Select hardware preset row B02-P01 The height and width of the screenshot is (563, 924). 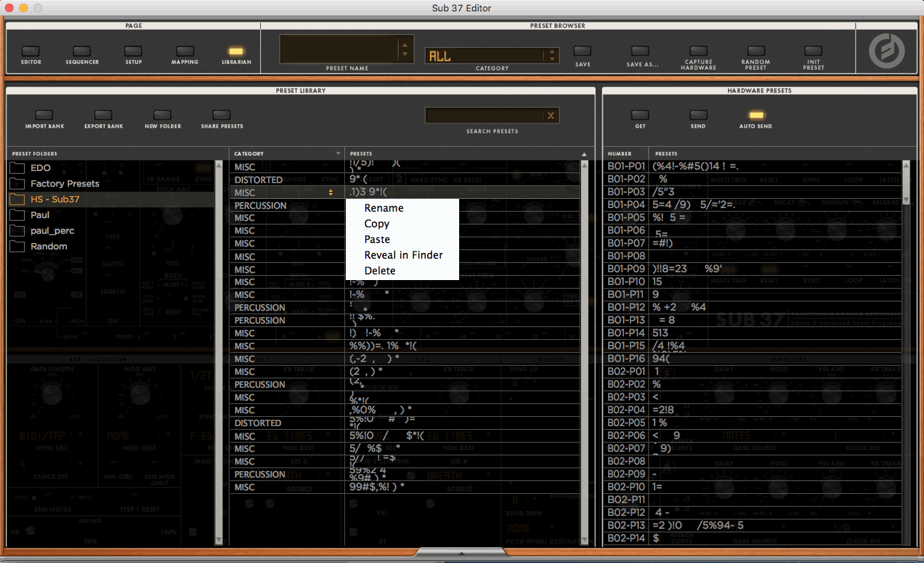coord(752,371)
